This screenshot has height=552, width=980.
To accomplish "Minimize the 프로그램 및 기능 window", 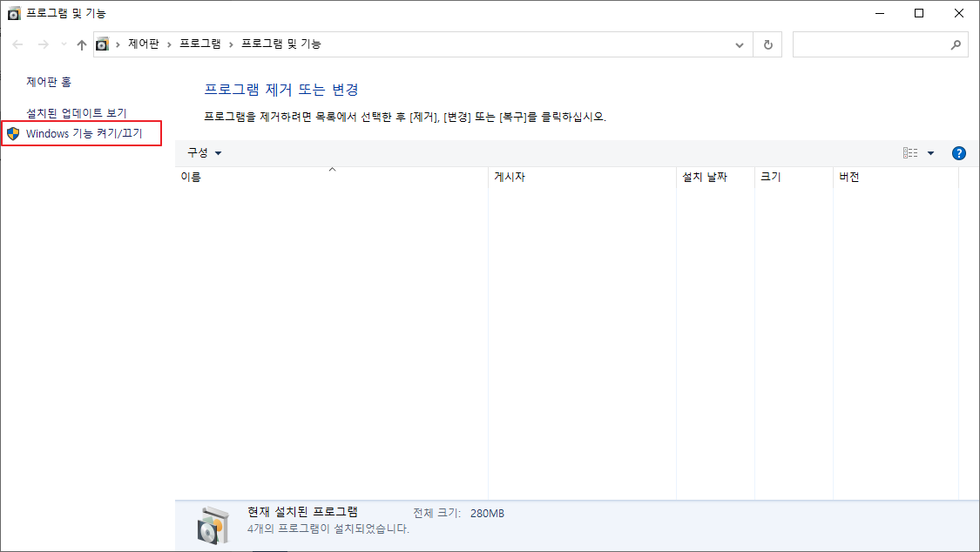I will (x=880, y=13).
